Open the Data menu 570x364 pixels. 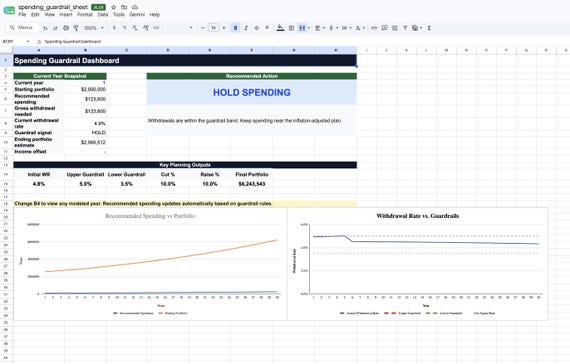(103, 15)
